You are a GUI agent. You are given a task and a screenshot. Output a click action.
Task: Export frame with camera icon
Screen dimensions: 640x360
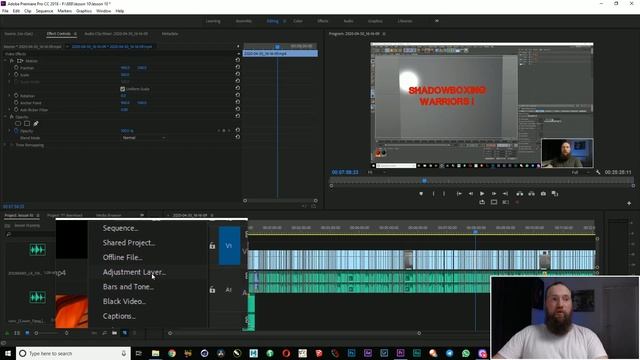543,194
